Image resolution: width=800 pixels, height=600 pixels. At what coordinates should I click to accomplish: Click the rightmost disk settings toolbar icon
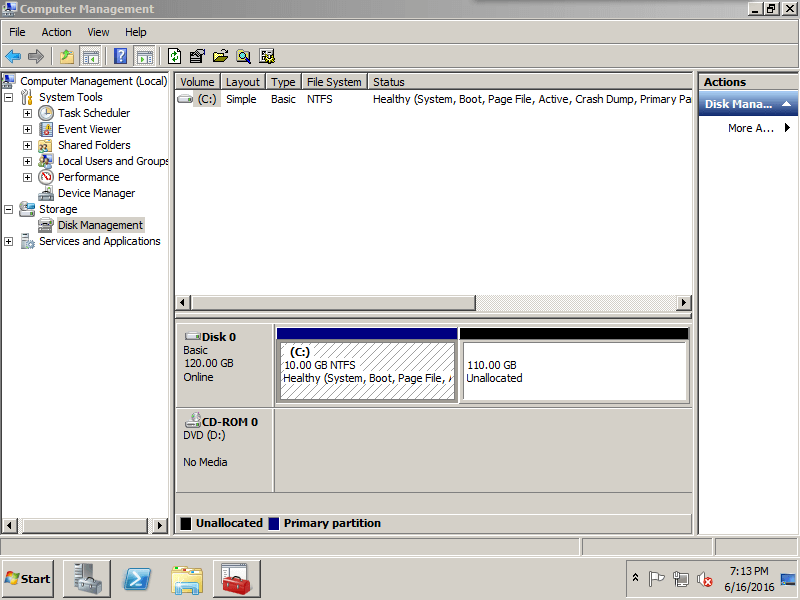267,56
